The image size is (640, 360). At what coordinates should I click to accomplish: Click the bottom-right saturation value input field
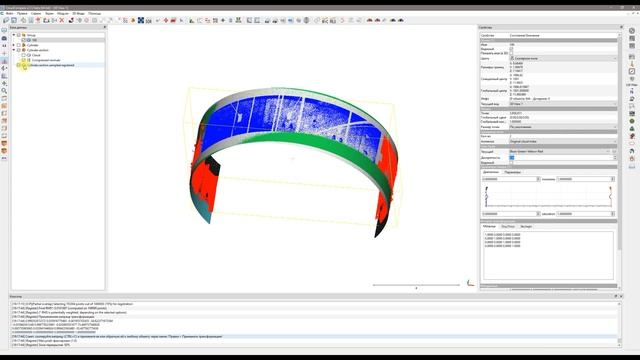pos(586,214)
